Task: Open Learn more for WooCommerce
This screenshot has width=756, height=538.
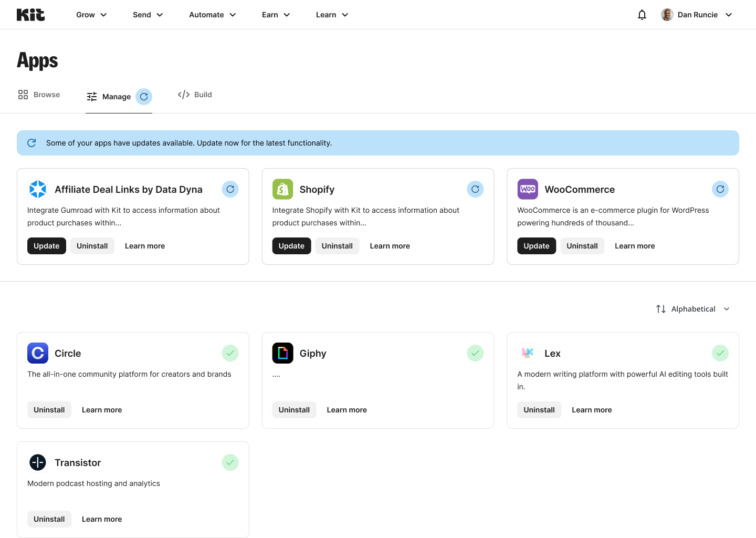Action: pyautogui.click(x=635, y=246)
